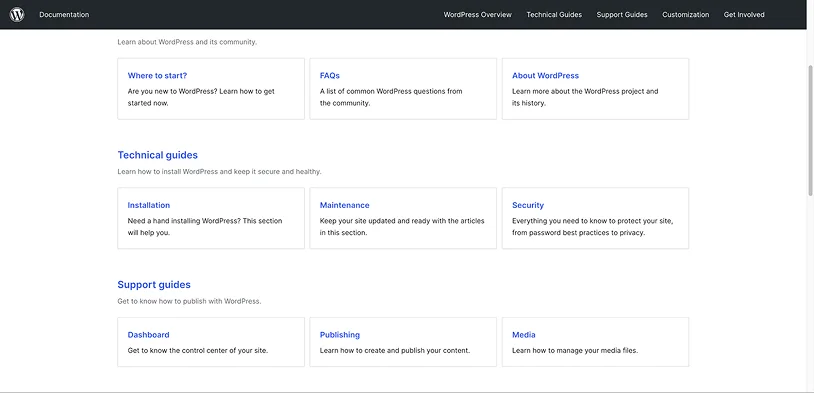
Task: Click 'Learn how to install WordPress' description text
Action: [219, 171]
